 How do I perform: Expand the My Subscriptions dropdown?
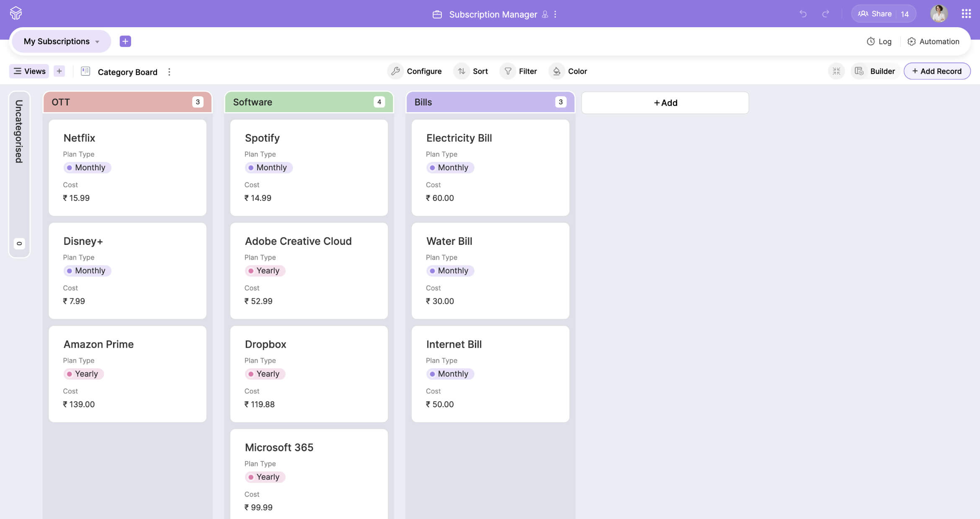coord(62,41)
